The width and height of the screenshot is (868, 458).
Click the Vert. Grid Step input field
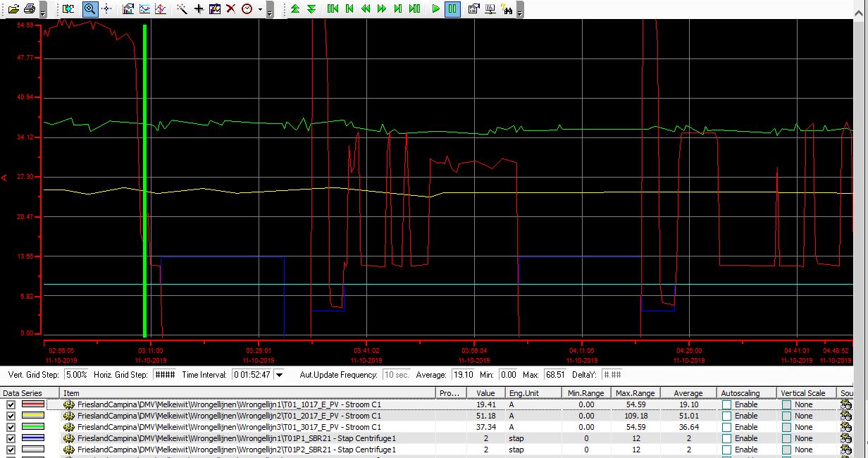tap(77, 375)
